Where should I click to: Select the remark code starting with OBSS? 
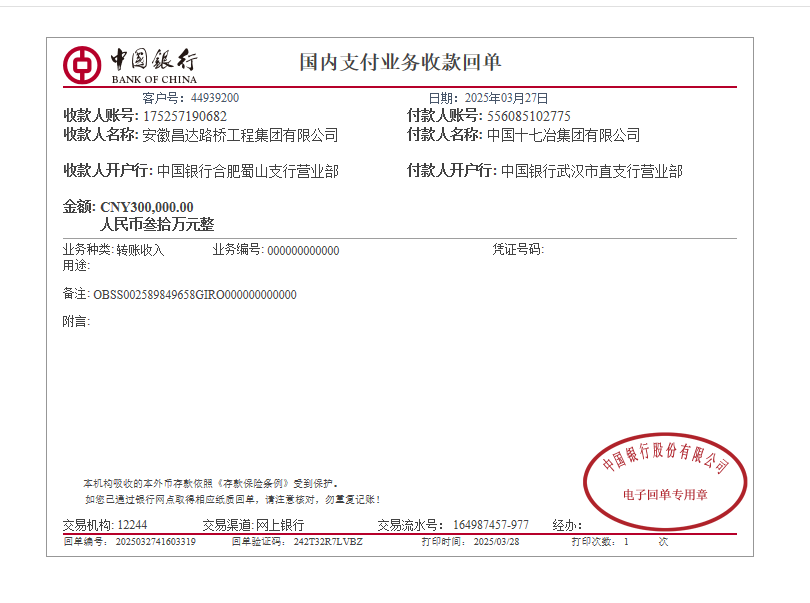195,295
